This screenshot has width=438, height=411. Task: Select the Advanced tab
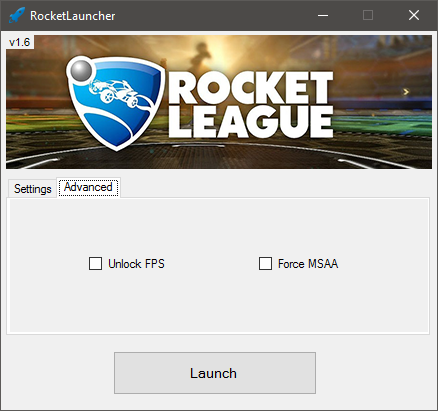[x=88, y=187]
